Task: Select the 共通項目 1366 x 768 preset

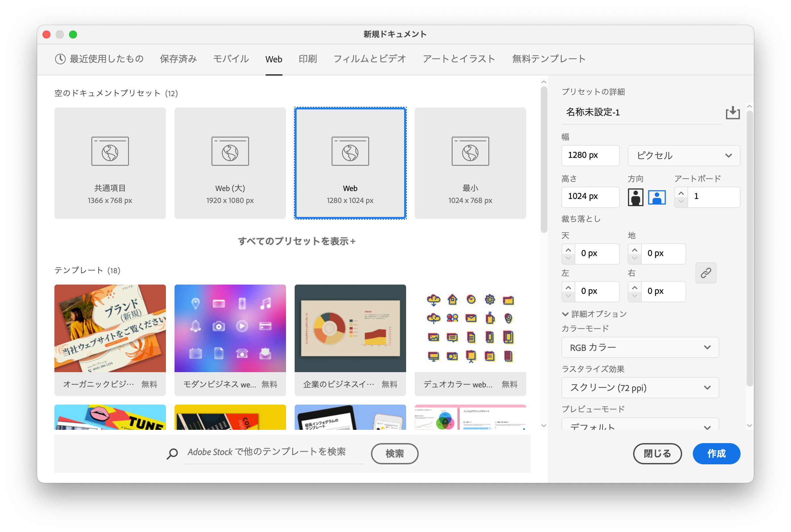Action: tap(110, 163)
